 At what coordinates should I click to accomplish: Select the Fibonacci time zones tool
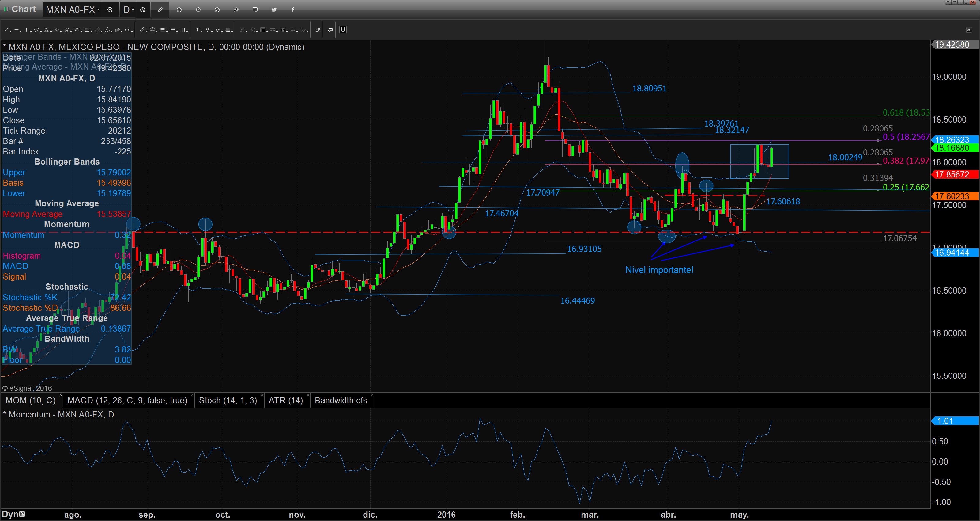183,30
